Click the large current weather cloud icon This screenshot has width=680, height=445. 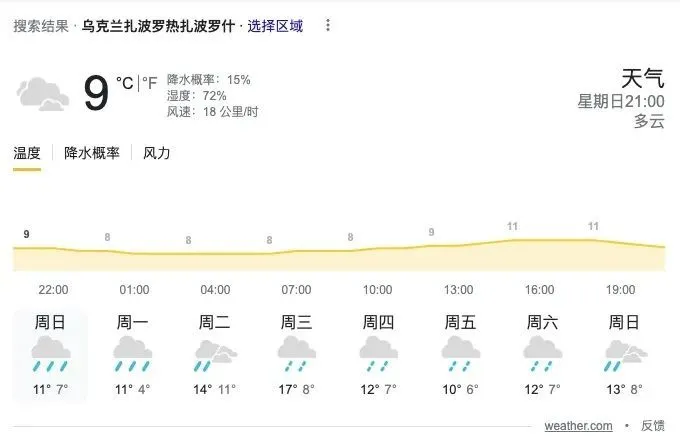coord(43,94)
